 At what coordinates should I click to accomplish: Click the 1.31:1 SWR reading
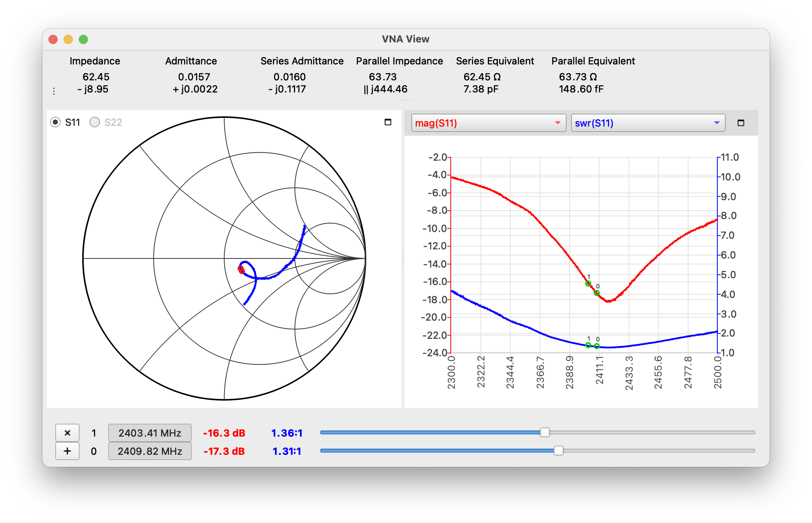pos(287,451)
